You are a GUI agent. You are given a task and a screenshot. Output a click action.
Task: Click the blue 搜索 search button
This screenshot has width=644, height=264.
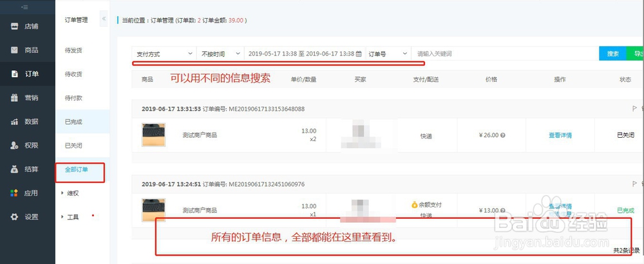612,54
